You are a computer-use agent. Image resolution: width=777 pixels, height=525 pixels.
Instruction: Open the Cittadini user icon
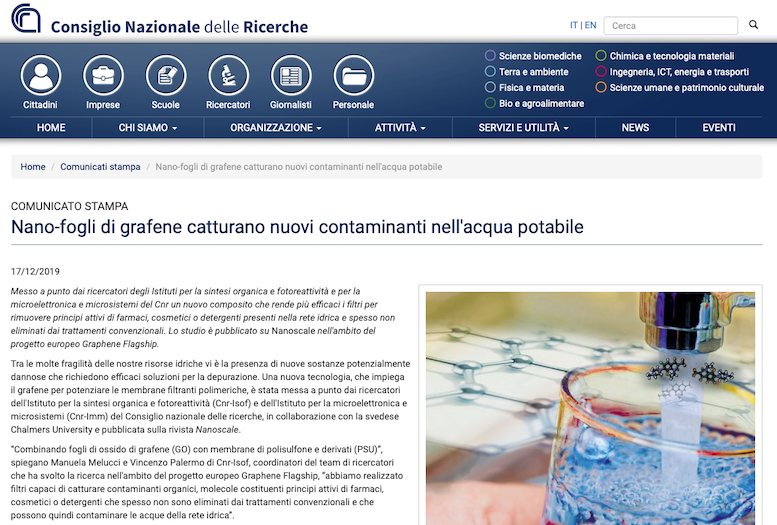(x=41, y=75)
